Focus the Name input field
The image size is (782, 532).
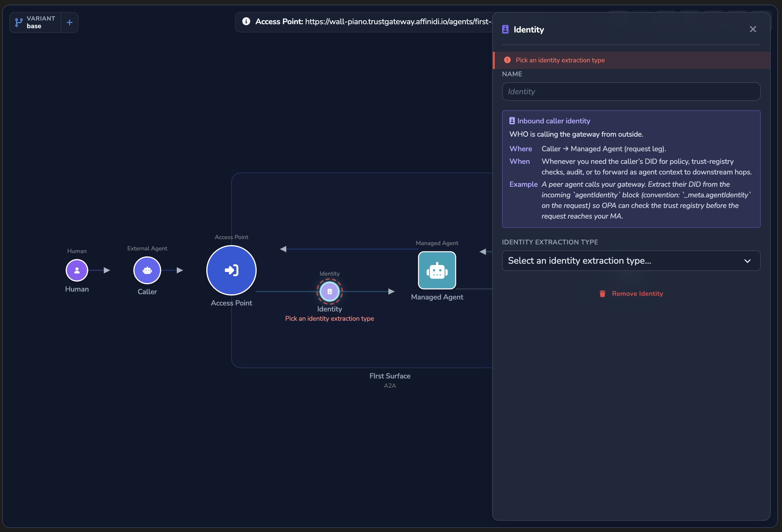631,92
